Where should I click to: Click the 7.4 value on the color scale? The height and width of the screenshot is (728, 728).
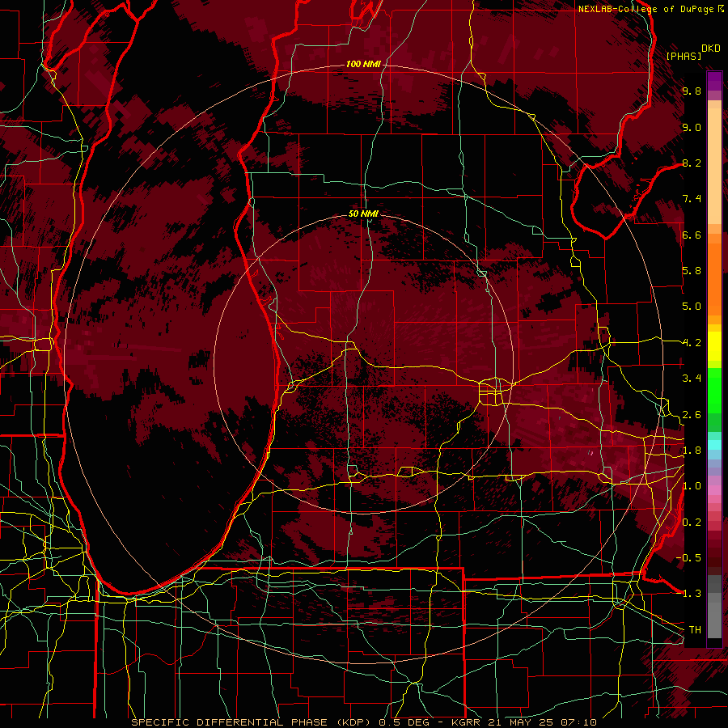coord(692,199)
